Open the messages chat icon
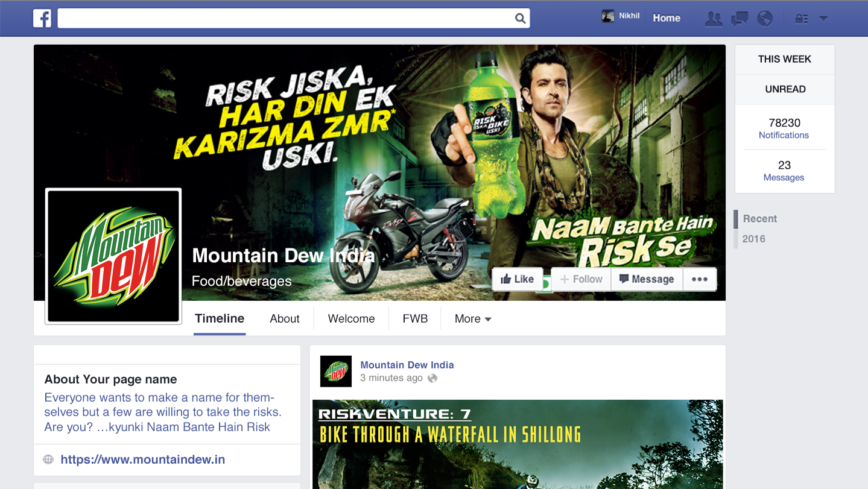Viewport: 868px width, 489px height. tap(740, 19)
